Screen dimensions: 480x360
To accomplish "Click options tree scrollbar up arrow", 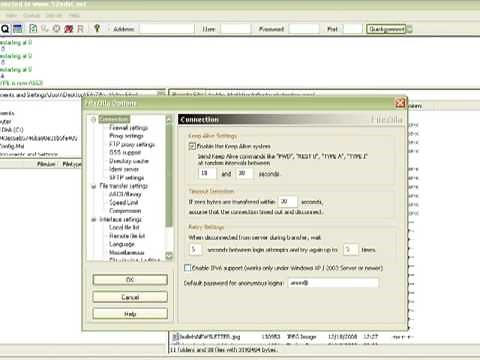I will [169, 119].
